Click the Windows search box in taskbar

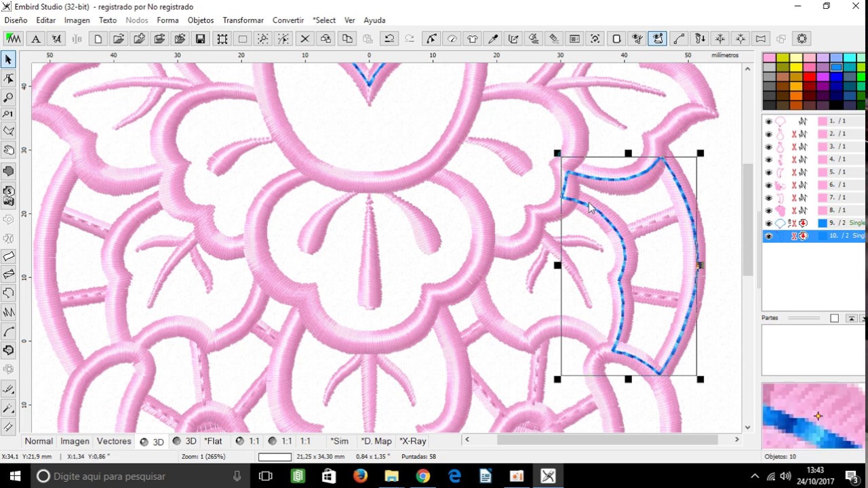point(140,476)
